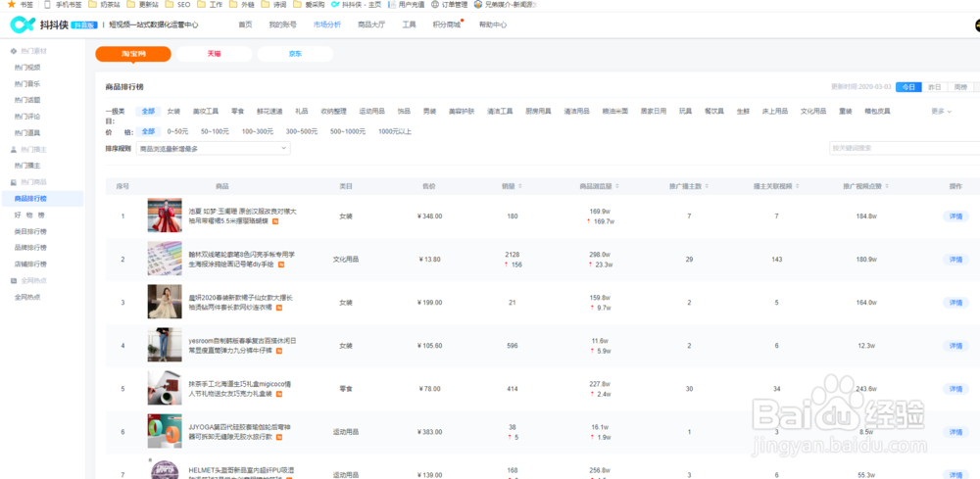Click the 热门播主 section person icon
Viewport: 980px width, 479px height.
pyautogui.click(x=14, y=149)
